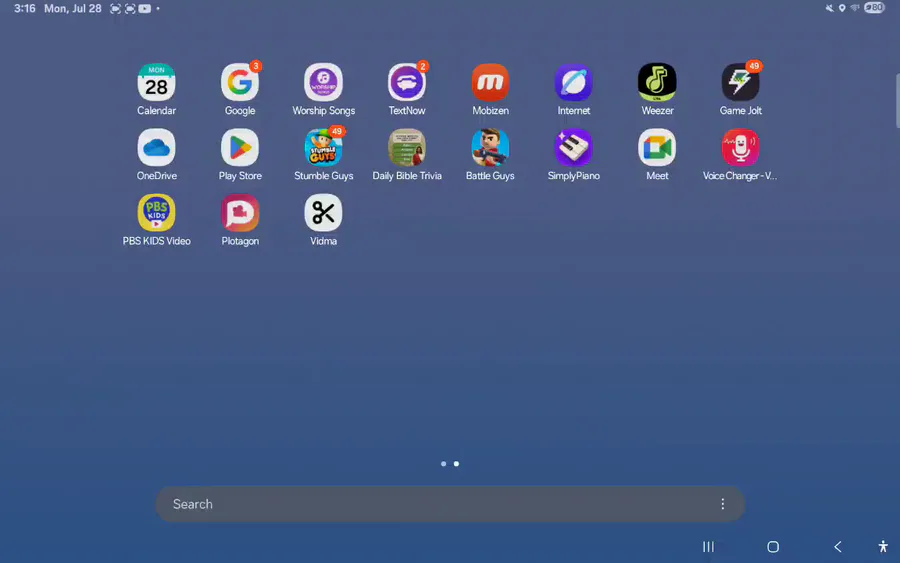Open Vidma video editor

point(323,213)
